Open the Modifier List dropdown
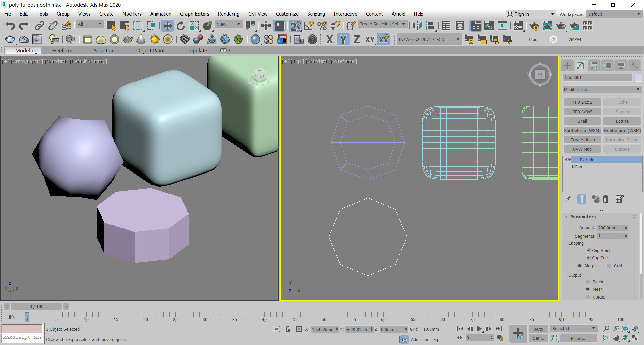Viewport: 644px width, 345px height. (x=602, y=89)
